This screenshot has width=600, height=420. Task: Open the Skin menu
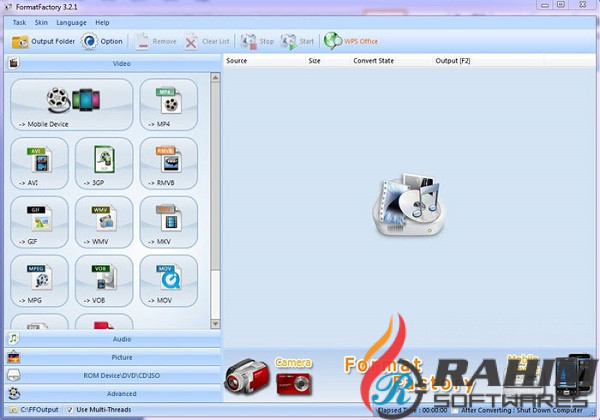(x=41, y=23)
